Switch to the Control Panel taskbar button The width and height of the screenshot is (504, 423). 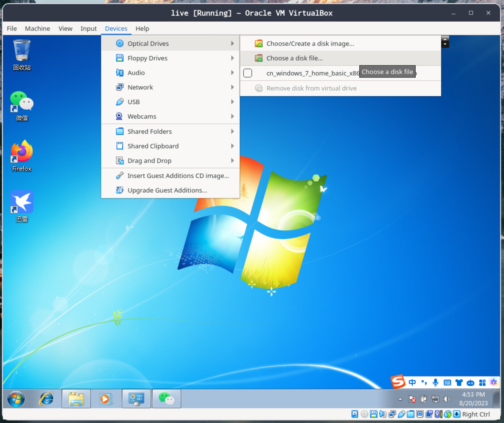pos(136,399)
